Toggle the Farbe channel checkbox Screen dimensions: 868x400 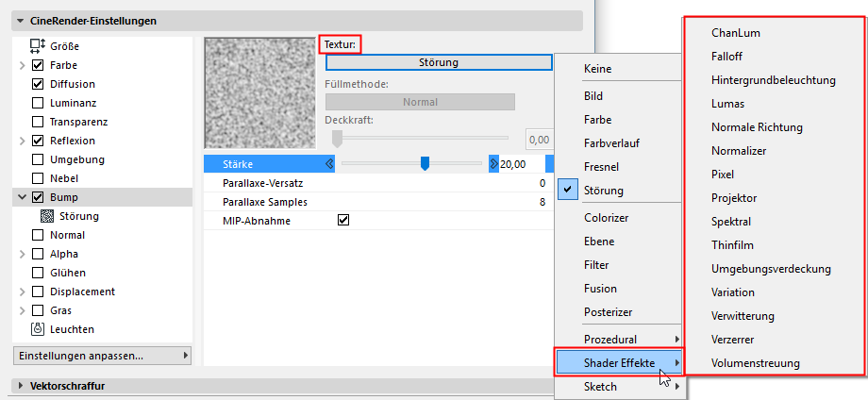[38, 65]
